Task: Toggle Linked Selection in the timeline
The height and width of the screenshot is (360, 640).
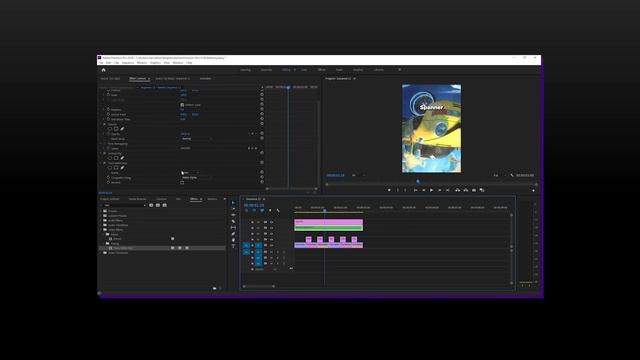Action: 262,211
